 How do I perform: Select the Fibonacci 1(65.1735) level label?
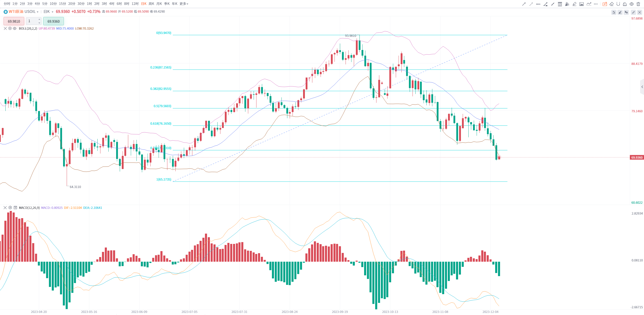click(x=164, y=180)
